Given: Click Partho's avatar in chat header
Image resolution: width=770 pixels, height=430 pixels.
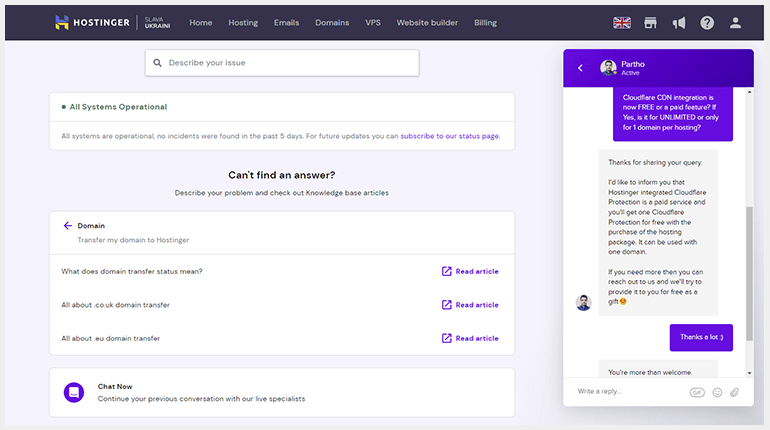Looking at the screenshot, I should click(x=608, y=68).
